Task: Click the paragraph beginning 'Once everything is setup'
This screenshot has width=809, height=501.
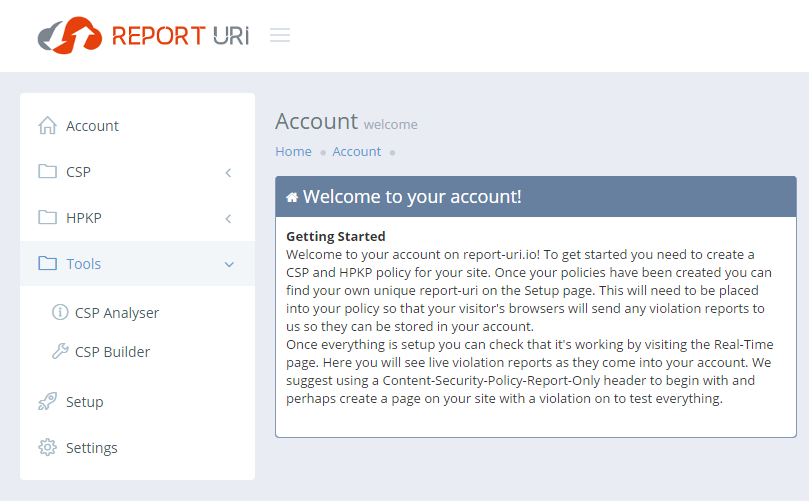Action: point(530,371)
